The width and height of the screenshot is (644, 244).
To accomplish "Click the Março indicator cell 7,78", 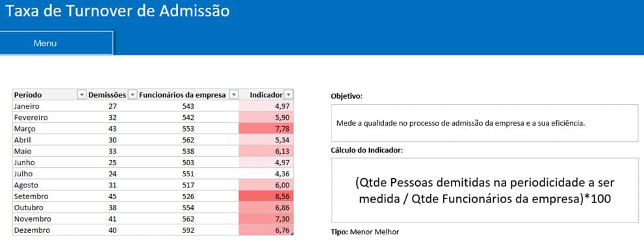I will 266,129.
